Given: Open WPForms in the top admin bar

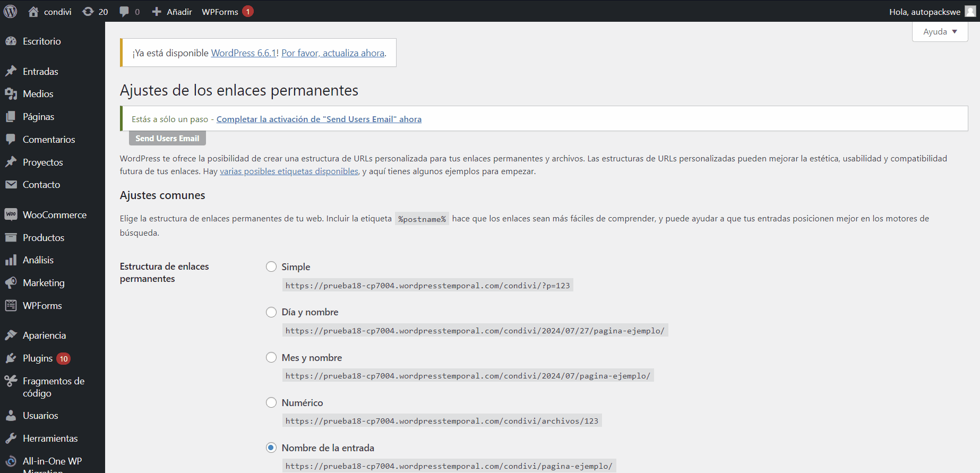Looking at the screenshot, I should 220,12.
